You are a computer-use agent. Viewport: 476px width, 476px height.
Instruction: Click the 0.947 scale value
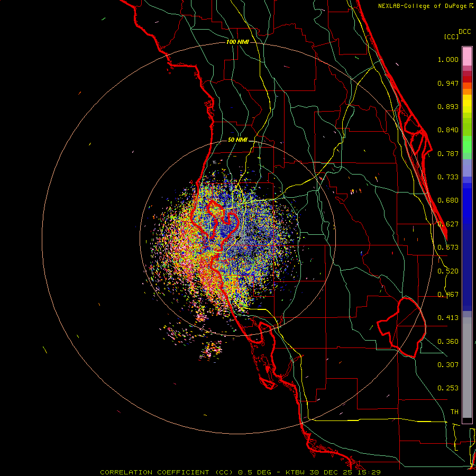[448, 83]
